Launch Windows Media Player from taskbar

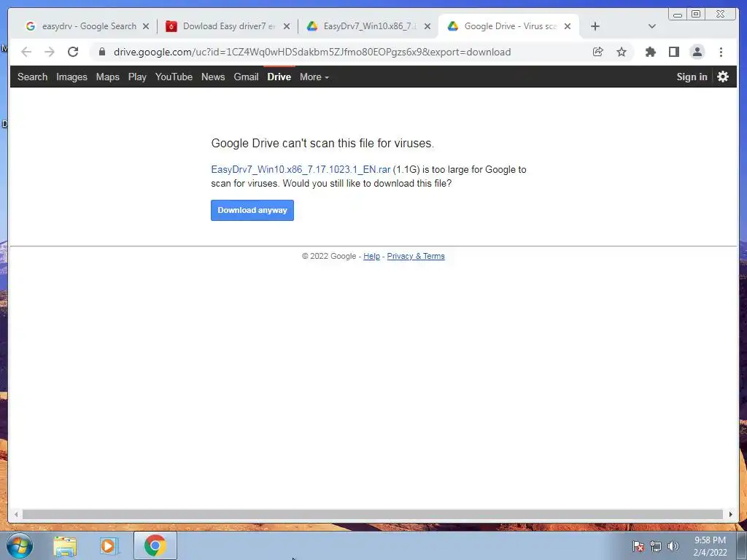tap(109, 546)
